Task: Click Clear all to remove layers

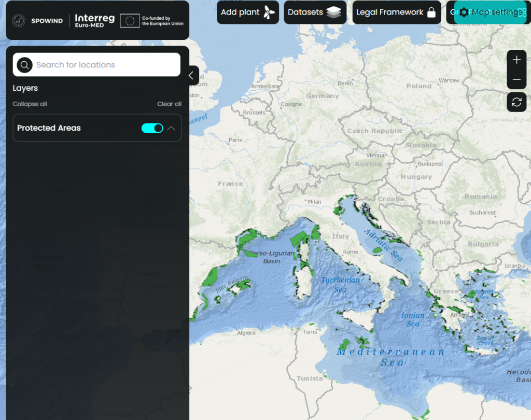Action: click(169, 104)
